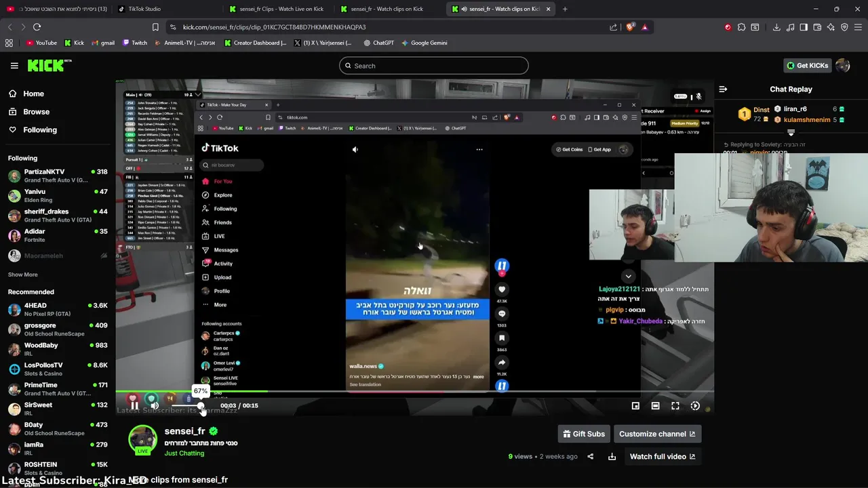Click the Get KICKs button
Screen dimensions: 868x488
point(808,66)
